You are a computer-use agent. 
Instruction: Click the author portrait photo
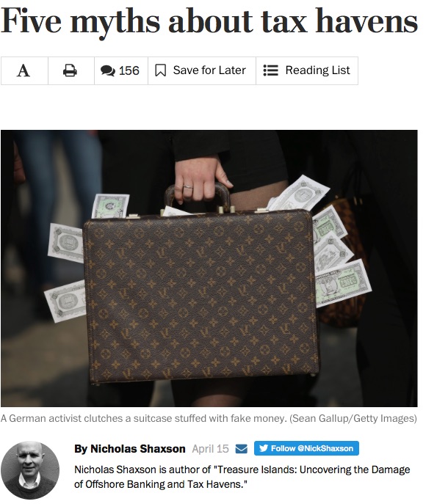coord(30,470)
